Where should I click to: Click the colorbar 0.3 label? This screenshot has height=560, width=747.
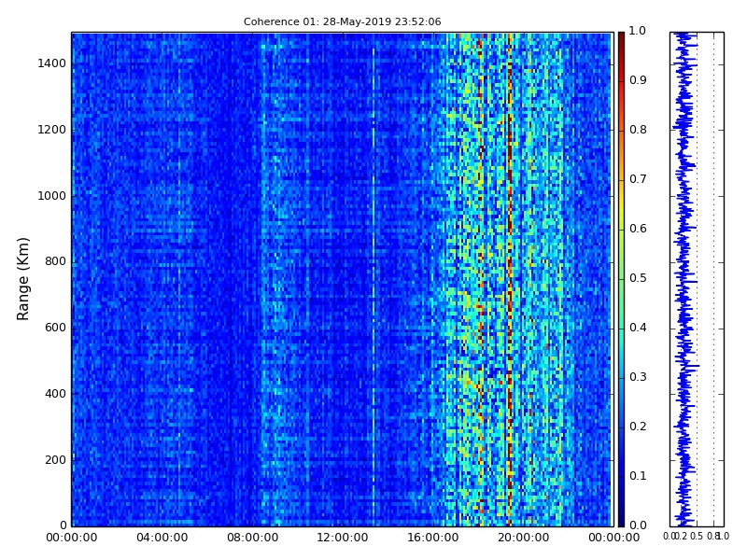(x=638, y=377)
